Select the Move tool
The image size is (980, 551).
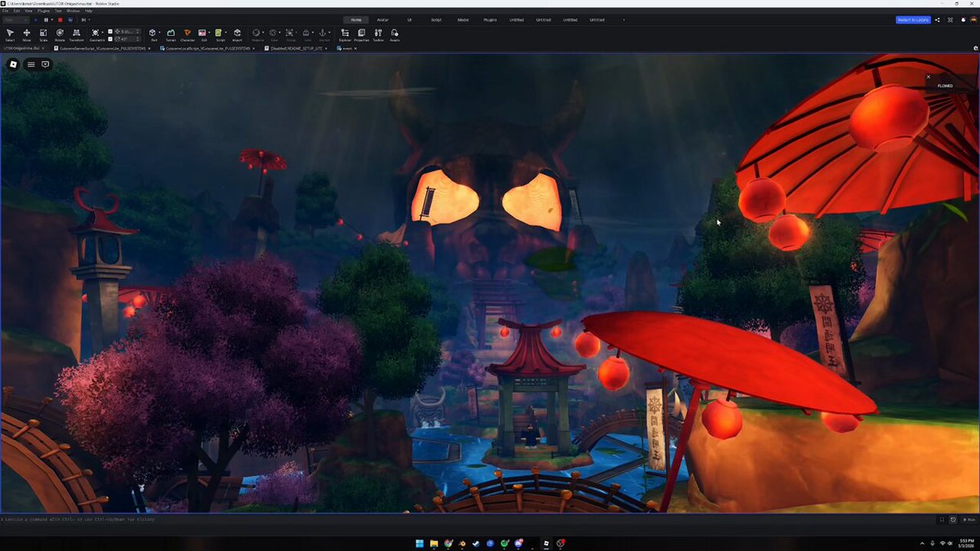(x=26, y=34)
